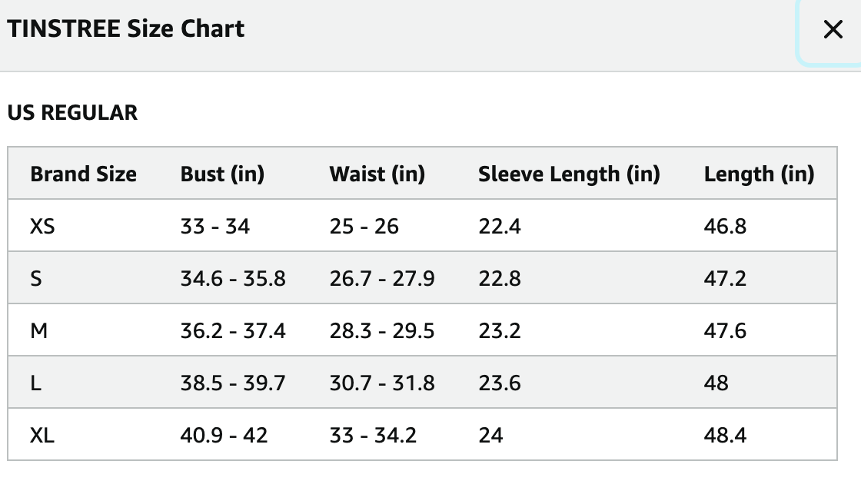Select the Length (in) column header

pos(758,174)
